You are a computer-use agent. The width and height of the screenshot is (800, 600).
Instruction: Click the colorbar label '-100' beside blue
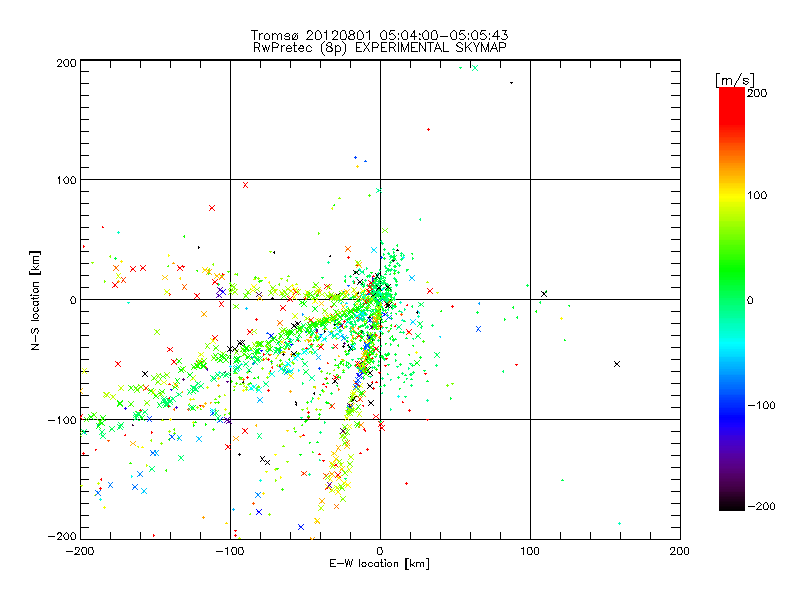[761, 405]
